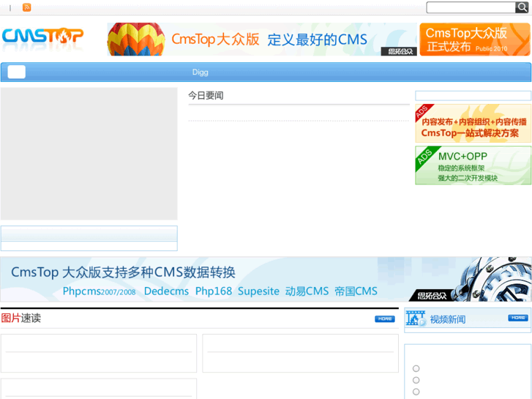Viewport: 532px width, 399px height.
Task: Select the first radio button under 视频新闻
Action: pyautogui.click(x=416, y=368)
